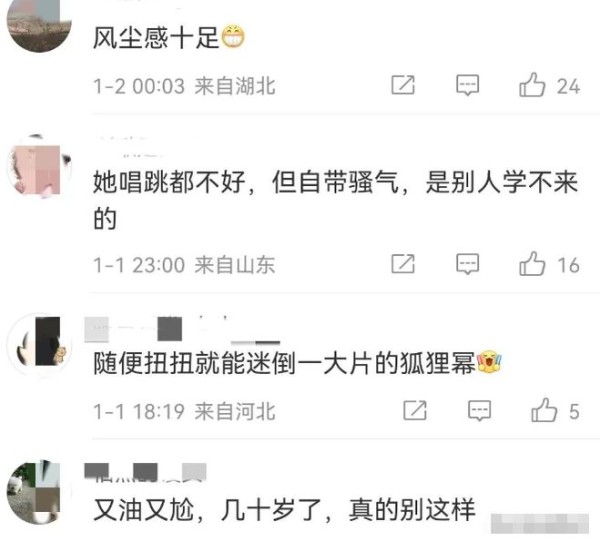Select the comment 随便扭扭就能迷倒一大片的狐狸幂
600x541 pixels.
click(x=297, y=363)
